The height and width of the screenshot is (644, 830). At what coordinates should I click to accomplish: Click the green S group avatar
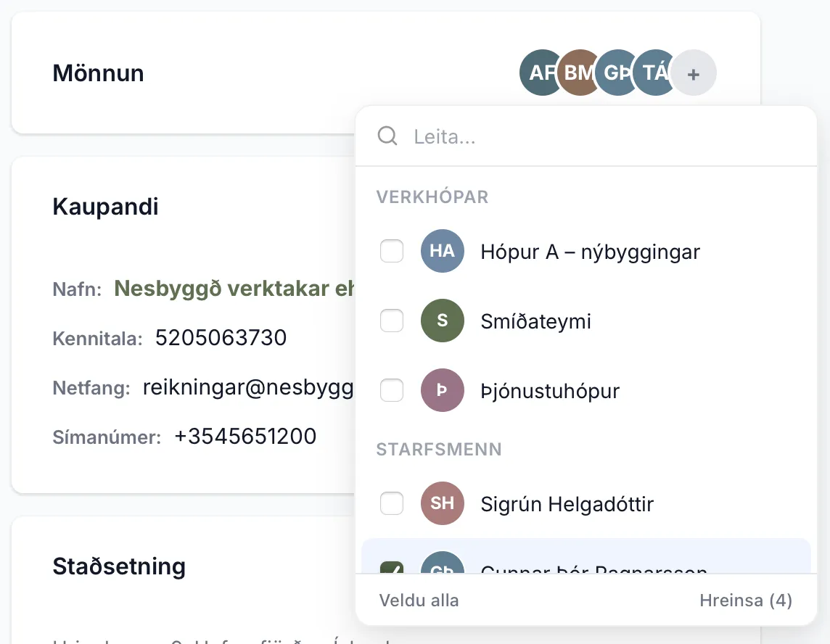pos(443,321)
